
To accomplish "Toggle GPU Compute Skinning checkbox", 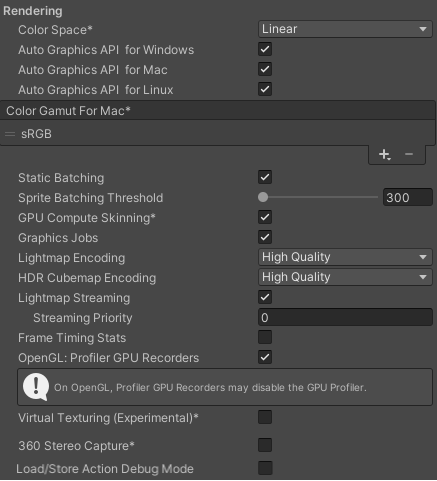I will point(265,217).
